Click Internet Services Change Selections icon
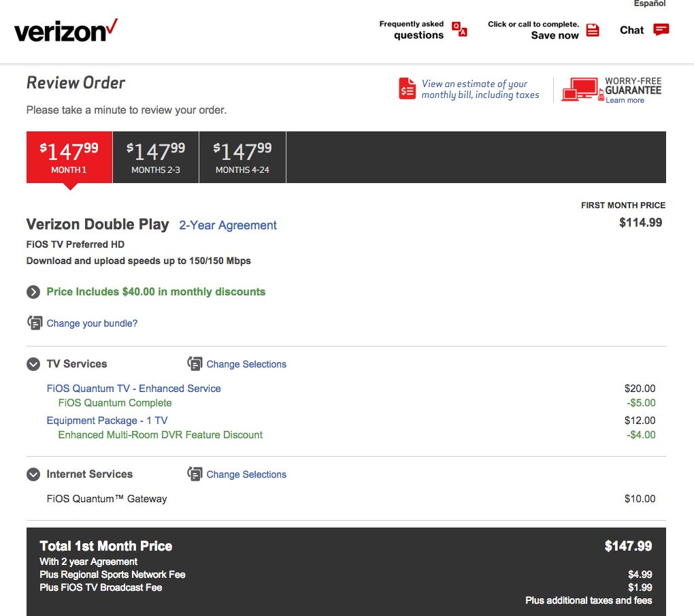Viewport: 694px width, 616px height. pyautogui.click(x=195, y=474)
